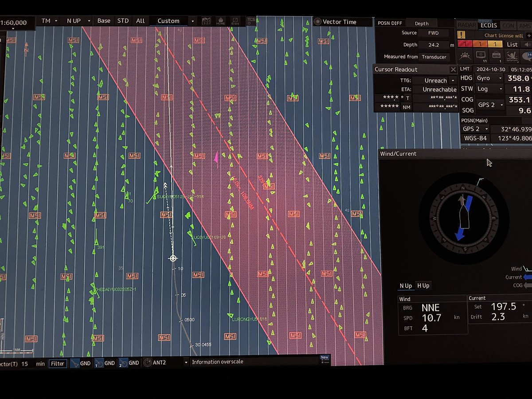The width and height of the screenshot is (532, 399).
Task: Switch to the AMS tab
Action: tap(524, 25)
